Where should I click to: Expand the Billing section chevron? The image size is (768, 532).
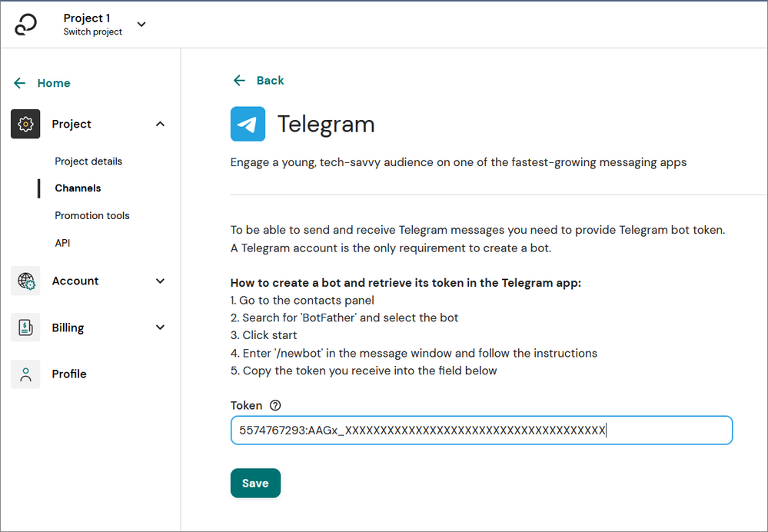tap(160, 328)
